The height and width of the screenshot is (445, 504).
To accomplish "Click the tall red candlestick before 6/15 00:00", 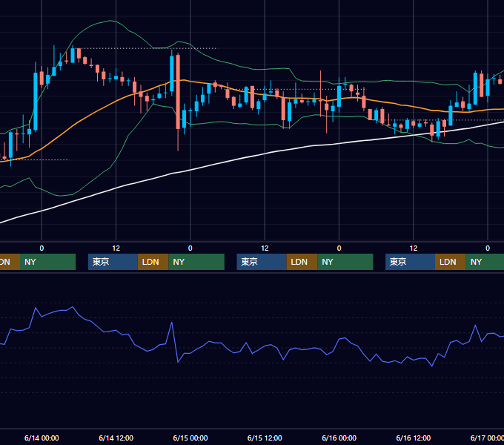I will pos(178,92).
